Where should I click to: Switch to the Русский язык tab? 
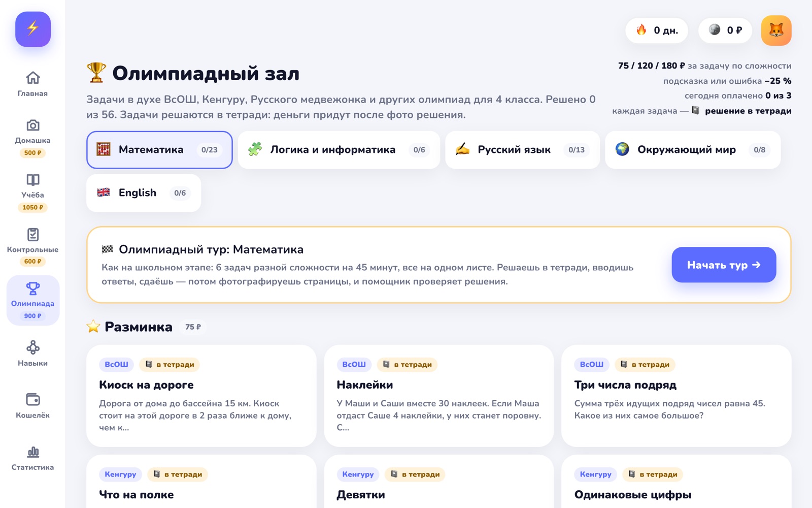[x=522, y=150]
